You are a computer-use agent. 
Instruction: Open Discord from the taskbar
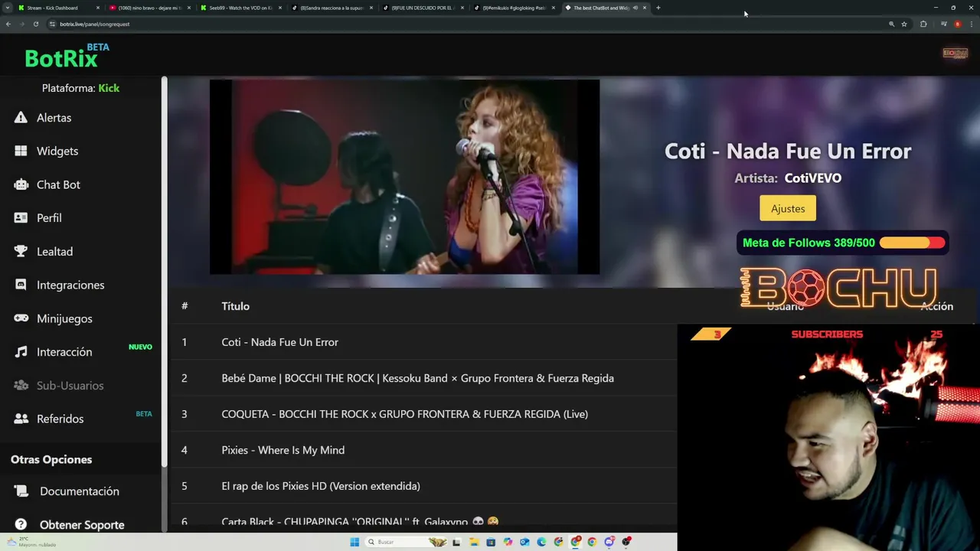coord(609,542)
